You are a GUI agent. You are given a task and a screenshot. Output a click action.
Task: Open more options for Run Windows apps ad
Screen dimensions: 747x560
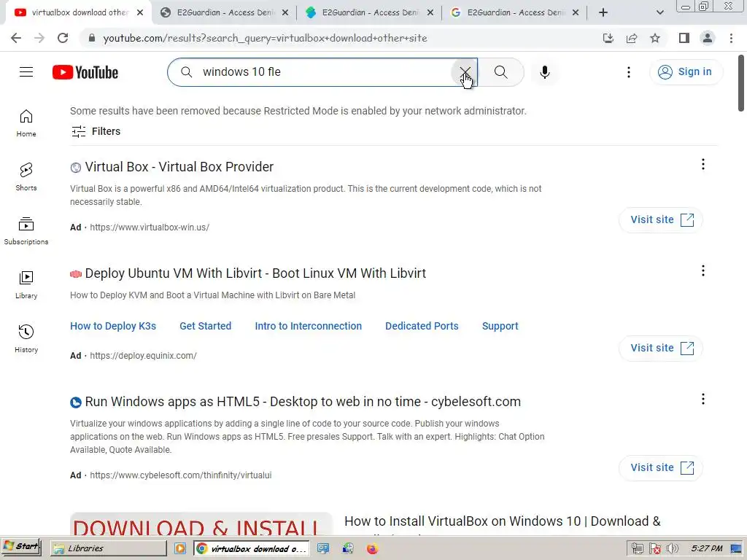coord(703,399)
